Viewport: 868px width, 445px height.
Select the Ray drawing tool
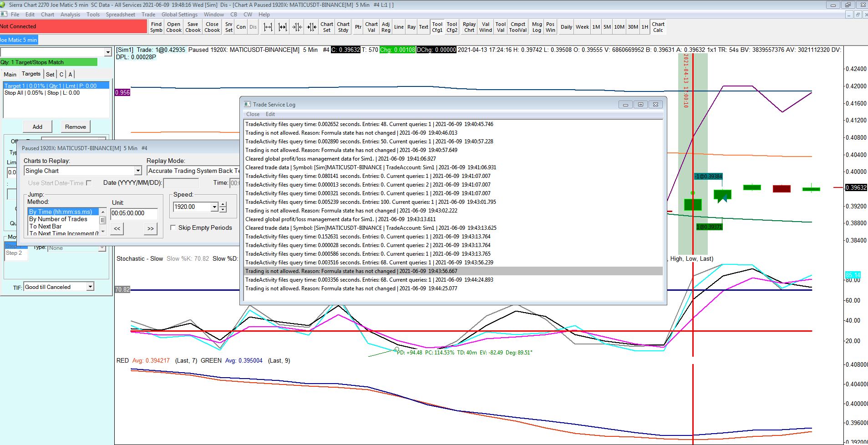pyautogui.click(x=411, y=27)
